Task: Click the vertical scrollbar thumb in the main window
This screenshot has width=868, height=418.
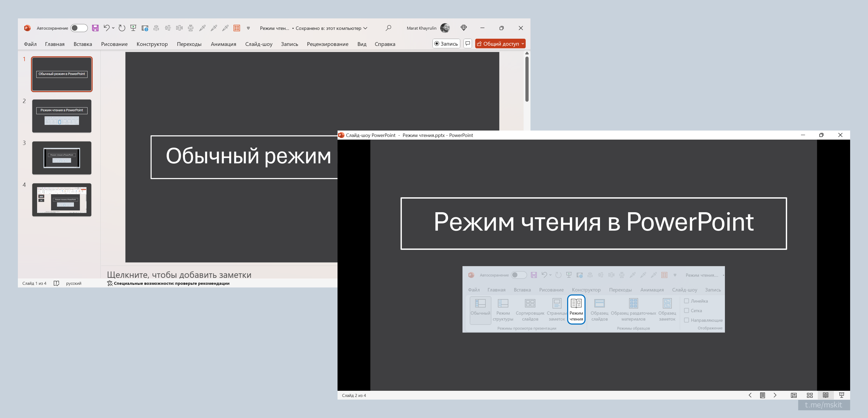Action: pyautogui.click(x=527, y=79)
